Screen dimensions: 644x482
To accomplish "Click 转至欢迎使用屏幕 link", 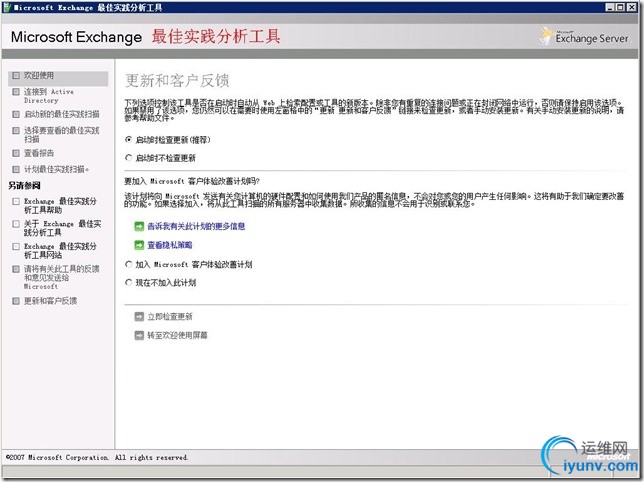I will coord(177,335).
